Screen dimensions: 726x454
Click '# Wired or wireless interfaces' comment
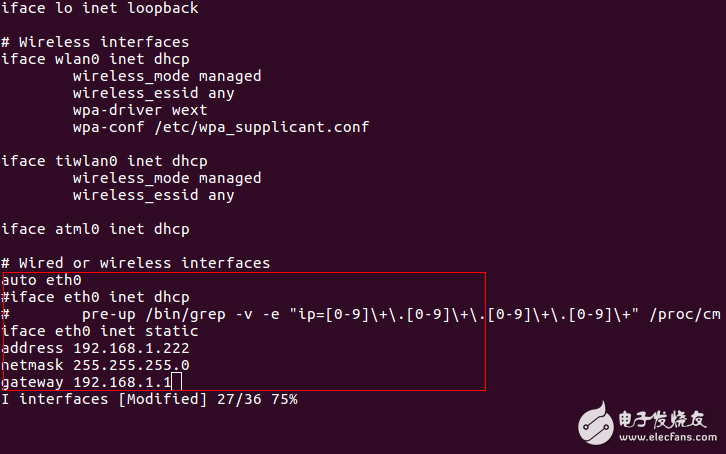tap(135, 263)
